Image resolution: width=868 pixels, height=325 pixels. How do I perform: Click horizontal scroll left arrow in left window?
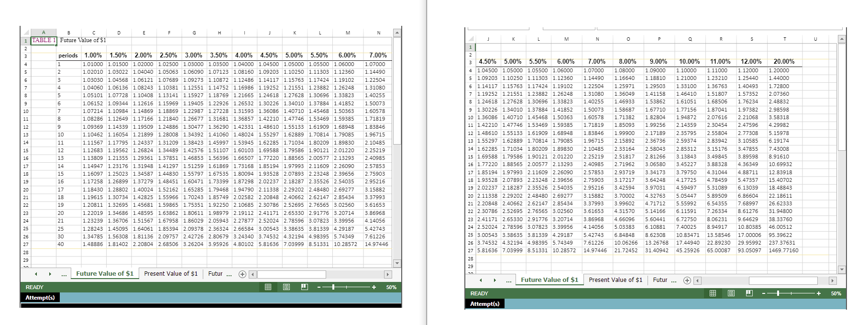coord(253,274)
